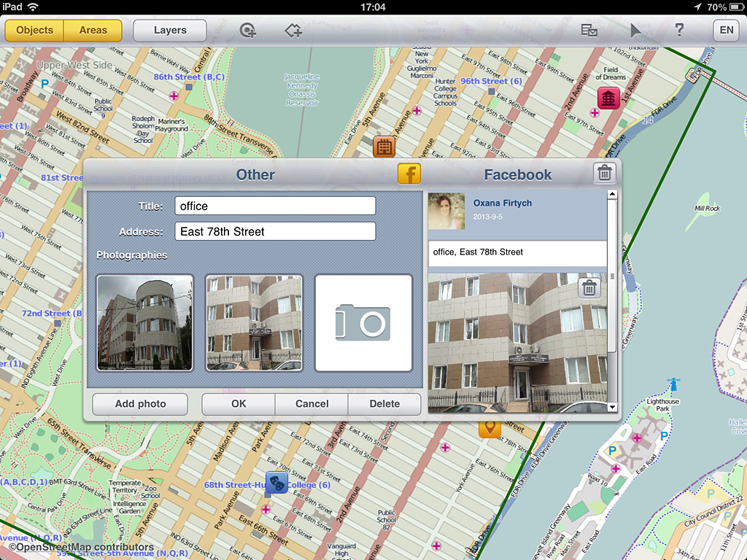Select the arrow pointer tool

636,31
